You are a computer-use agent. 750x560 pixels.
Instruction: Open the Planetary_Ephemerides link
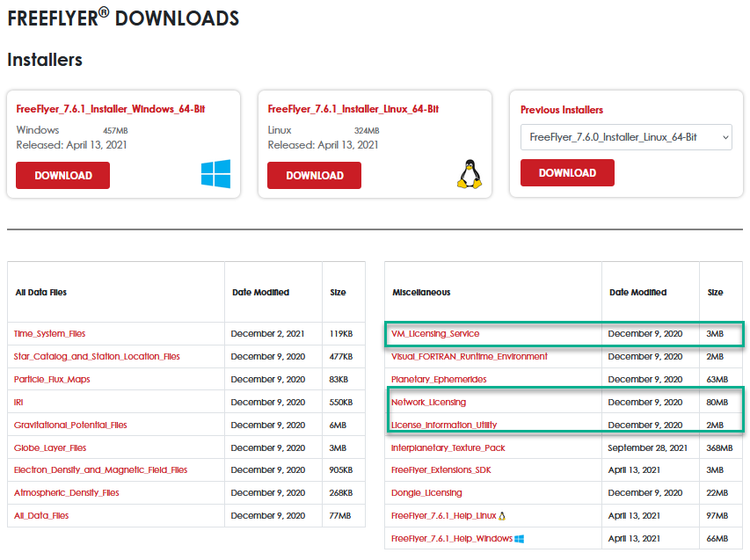(x=439, y=380)
